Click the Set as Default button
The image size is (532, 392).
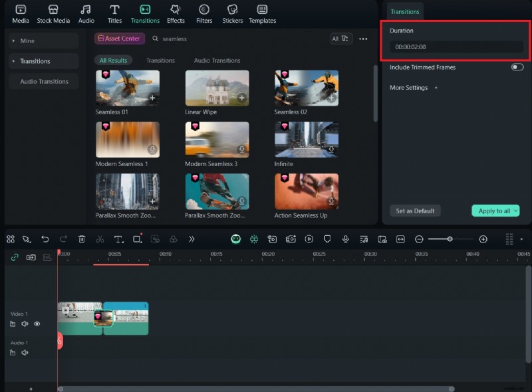pyautogui.click(x=415, y=210)
